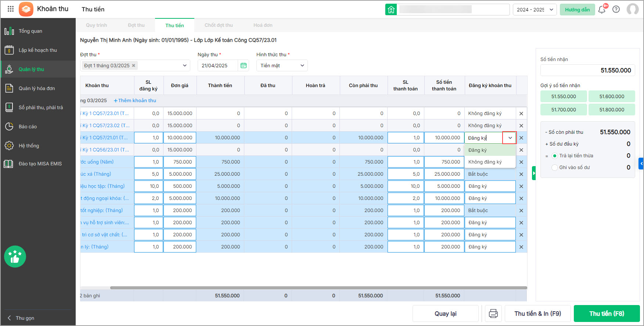644x326 pixels.
Task: Expand the Hình thức thu dropdown
Action: pyautogui.click(x=282, y=65)
